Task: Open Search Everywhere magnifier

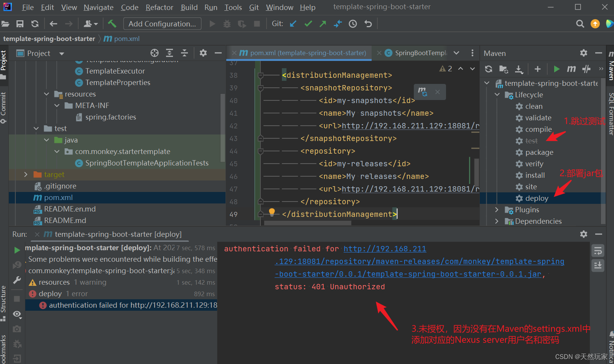Action: coord(580,24)
